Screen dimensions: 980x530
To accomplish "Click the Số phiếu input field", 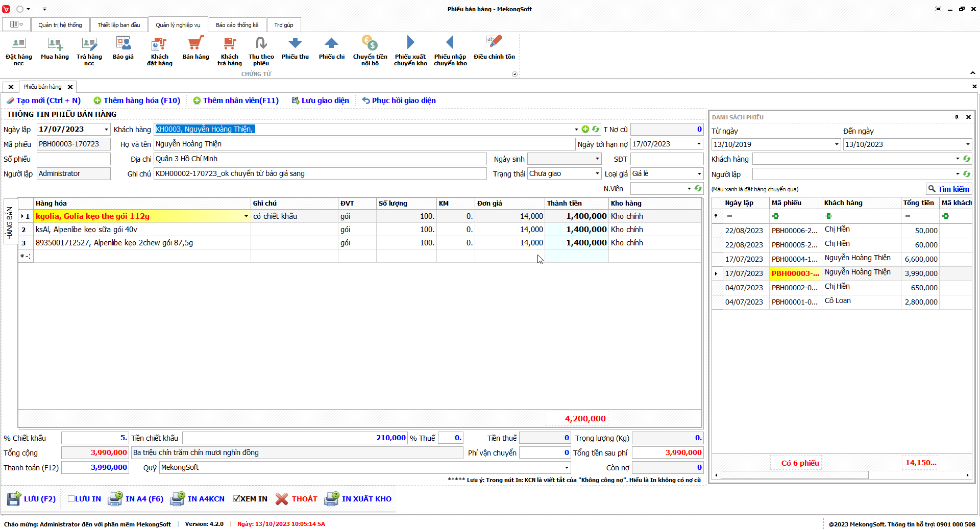I will coord(73,159).
